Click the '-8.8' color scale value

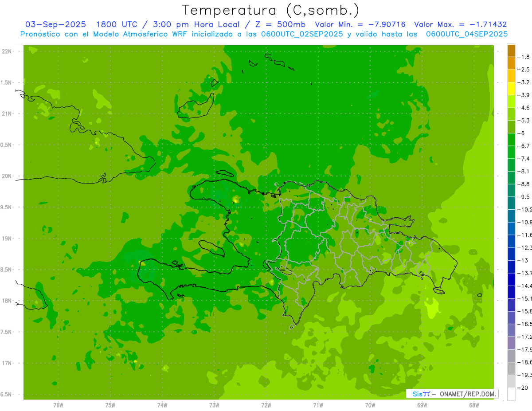[524, 184]
